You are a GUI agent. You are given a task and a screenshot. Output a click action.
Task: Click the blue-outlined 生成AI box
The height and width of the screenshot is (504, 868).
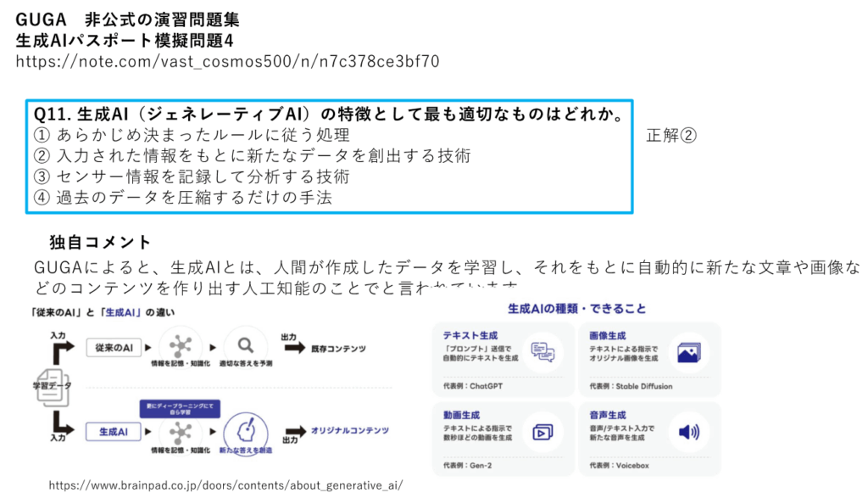(x=111, y=432)
